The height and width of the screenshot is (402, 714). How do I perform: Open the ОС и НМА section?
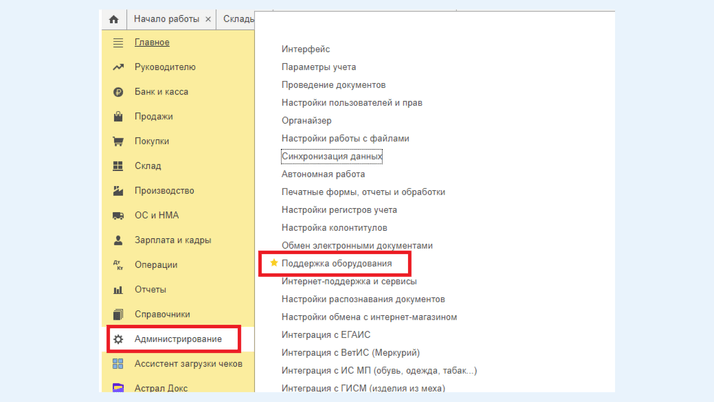(x=156, y=215)
